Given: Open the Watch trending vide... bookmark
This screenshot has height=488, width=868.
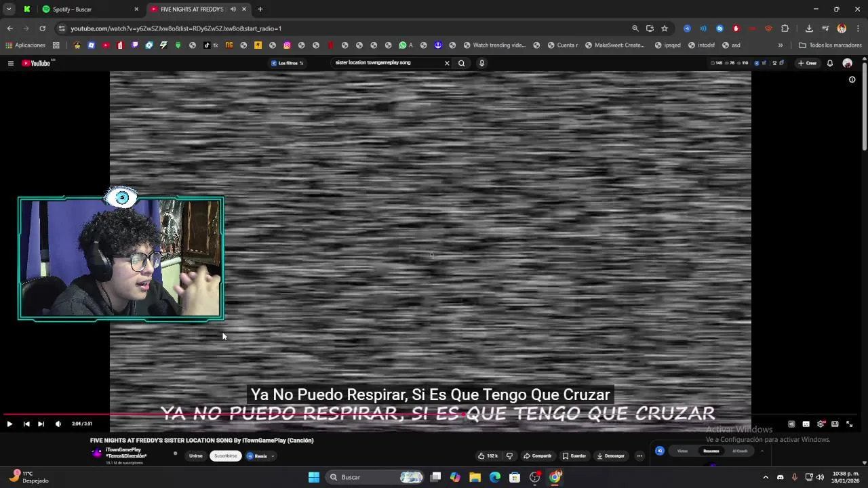Looking at the screenshot, I should (x=494, y=45).
